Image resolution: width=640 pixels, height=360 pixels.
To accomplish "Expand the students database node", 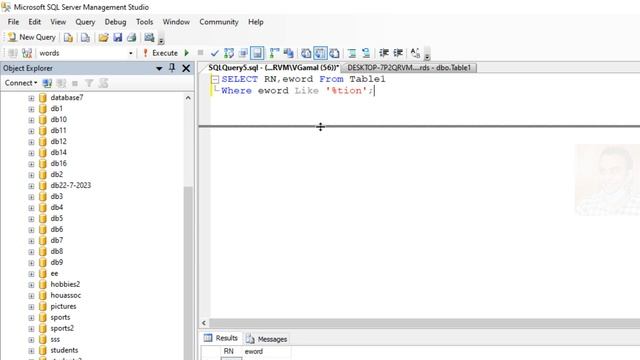I will point(31,351).
